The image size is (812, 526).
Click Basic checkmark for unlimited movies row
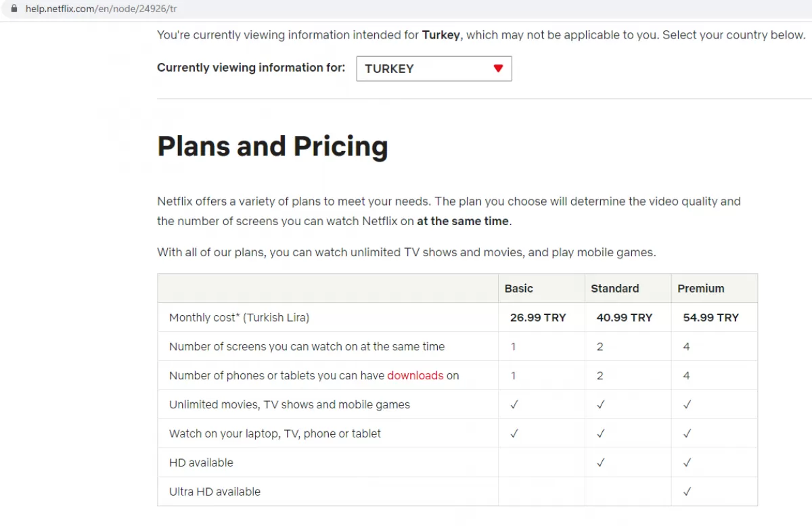514,404
